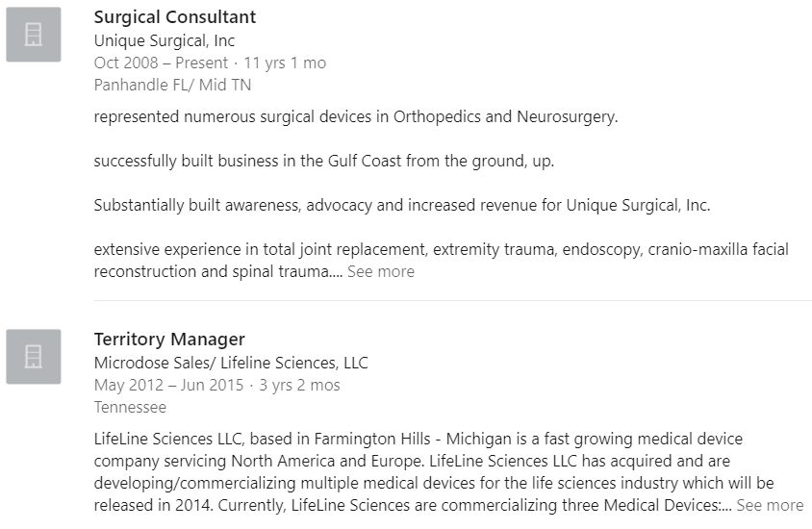812x529 pixels.
Task: Select the 3 yrs 2 mos duration text
Action: click(x=299, y=385)
